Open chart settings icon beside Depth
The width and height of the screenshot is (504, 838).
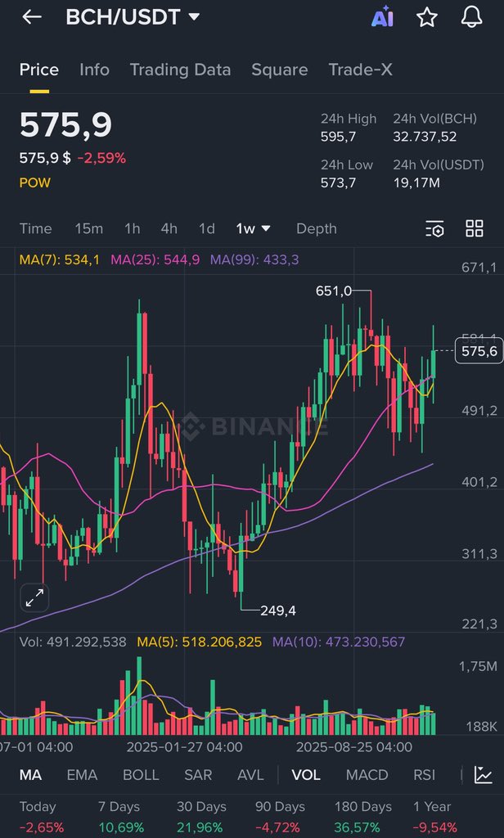click(434, 229)
